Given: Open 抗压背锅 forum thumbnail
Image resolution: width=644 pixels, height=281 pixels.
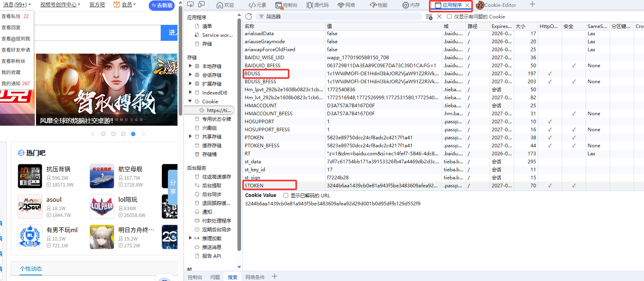Looking at the screenshot, I should pyautogui.click(x=30, y=176).
